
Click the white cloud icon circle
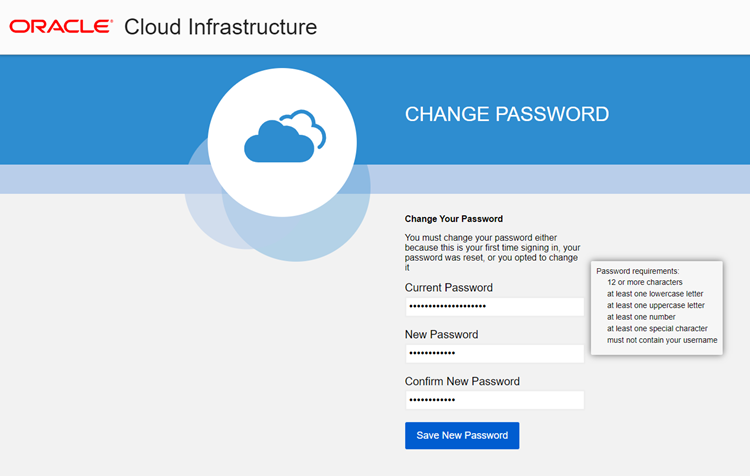coord(282,141)
